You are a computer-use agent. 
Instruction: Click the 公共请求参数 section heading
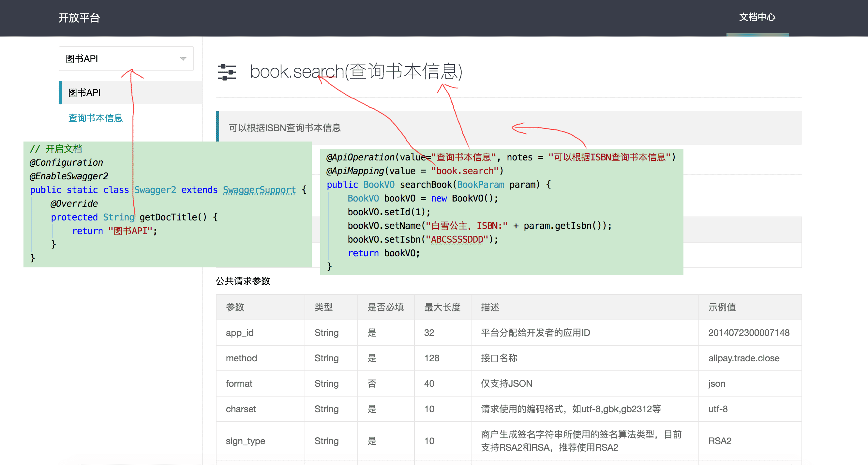pos(243,281)
